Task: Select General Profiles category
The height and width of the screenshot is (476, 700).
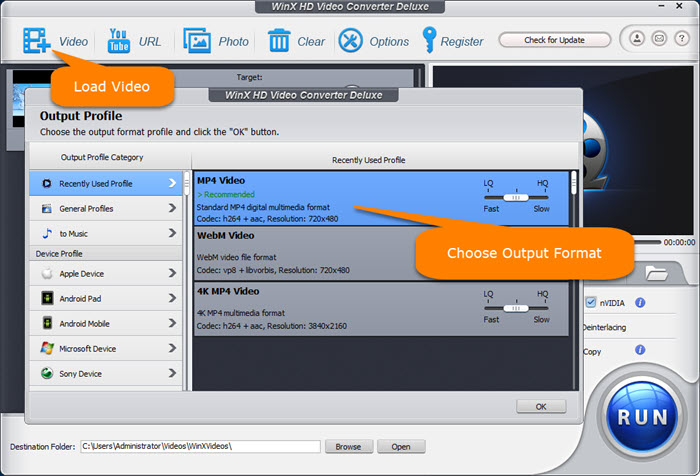Action: [106, 209]
